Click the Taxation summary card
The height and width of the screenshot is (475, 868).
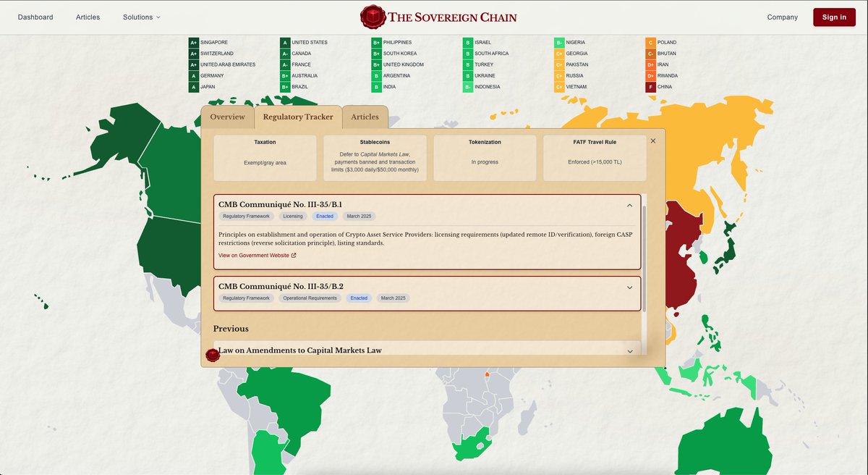pyautogui.click(x=265, y=158)
